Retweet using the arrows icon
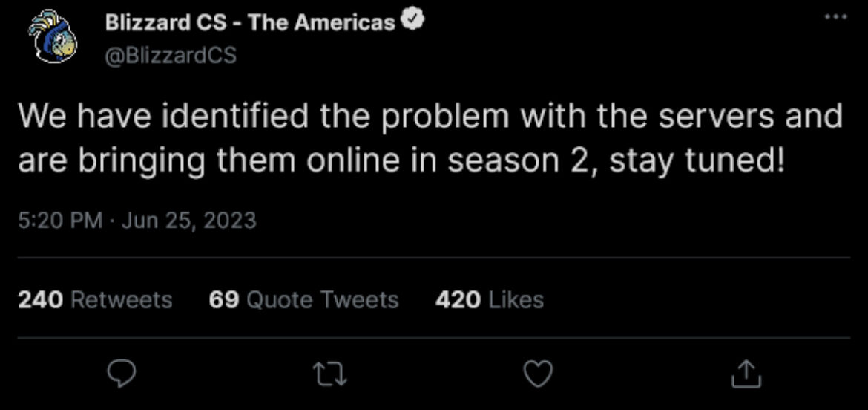The image size is (868, 410). tap(327, 376)
